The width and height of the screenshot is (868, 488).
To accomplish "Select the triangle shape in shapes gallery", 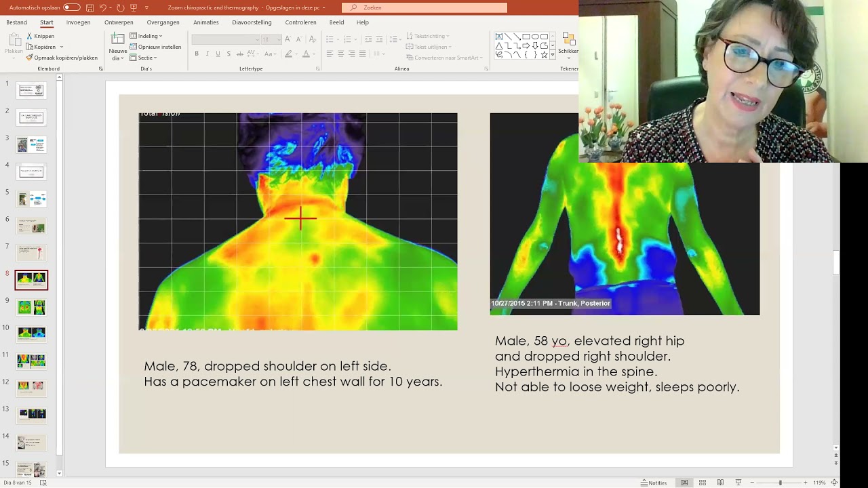I will click(x=499, y=45).
